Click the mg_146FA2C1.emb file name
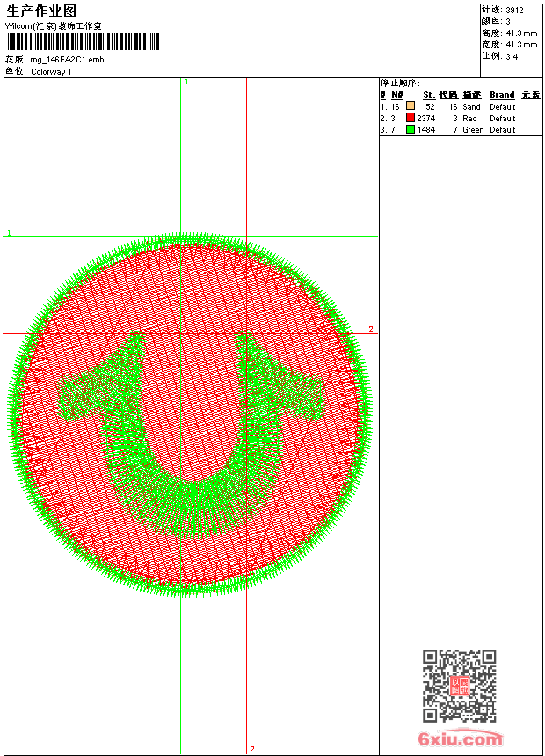The height and width of the screenshot is (756, 545). click(x=67, y=60)
